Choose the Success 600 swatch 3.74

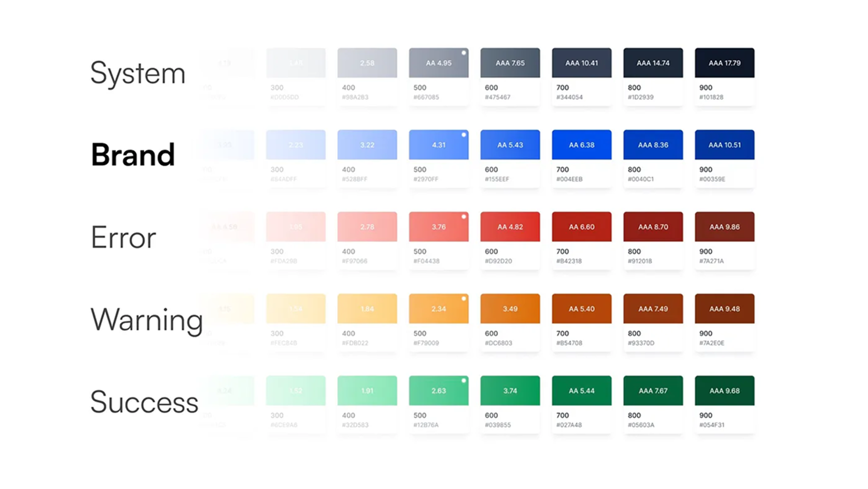pos(510,391)
